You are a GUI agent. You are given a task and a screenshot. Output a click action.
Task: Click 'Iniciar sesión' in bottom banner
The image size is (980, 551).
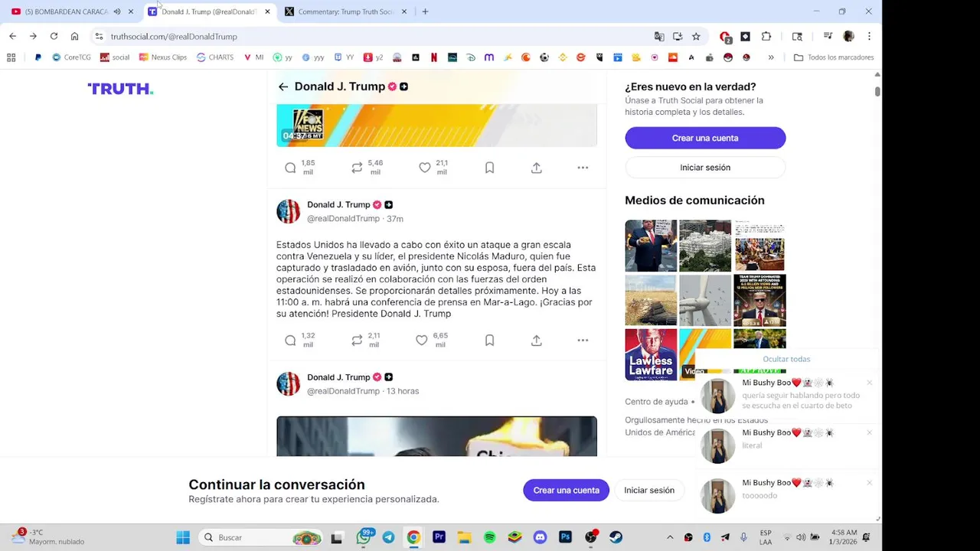click(649, 491)
